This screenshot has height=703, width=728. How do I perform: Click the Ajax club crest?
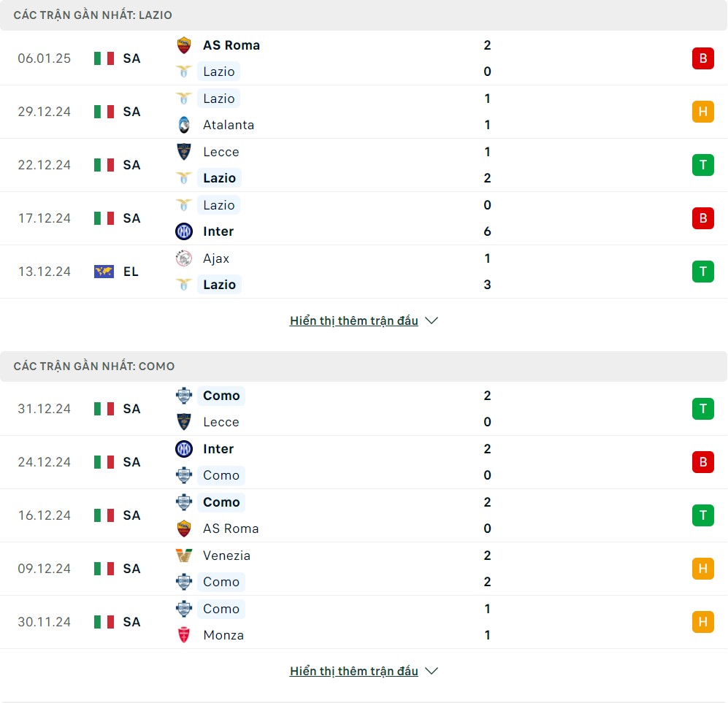pos(184,258)
